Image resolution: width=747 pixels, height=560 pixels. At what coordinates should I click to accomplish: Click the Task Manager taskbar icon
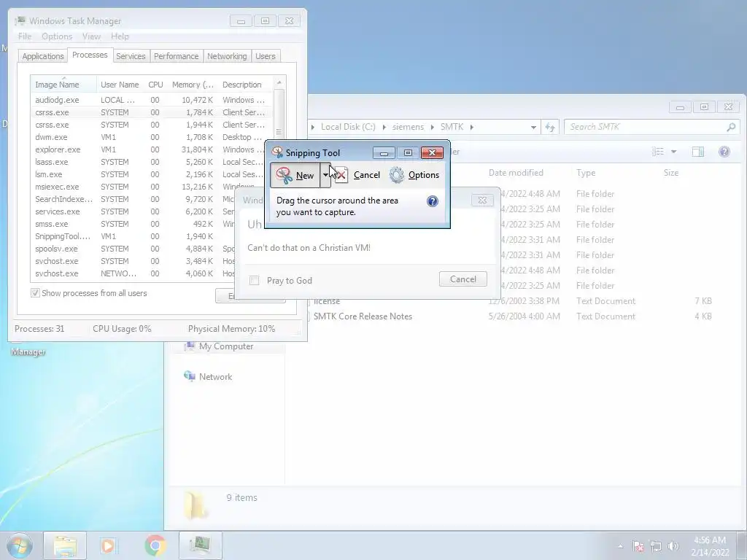pyautogui.click(x=201, y=544)
